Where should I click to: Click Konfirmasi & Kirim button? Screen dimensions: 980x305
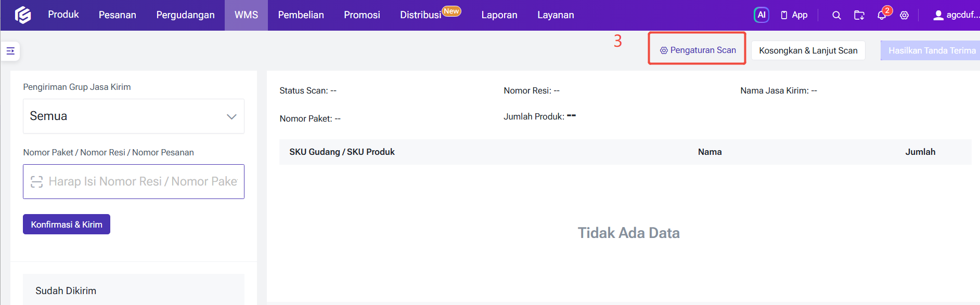pyautogui.click(x=67, y=224)
